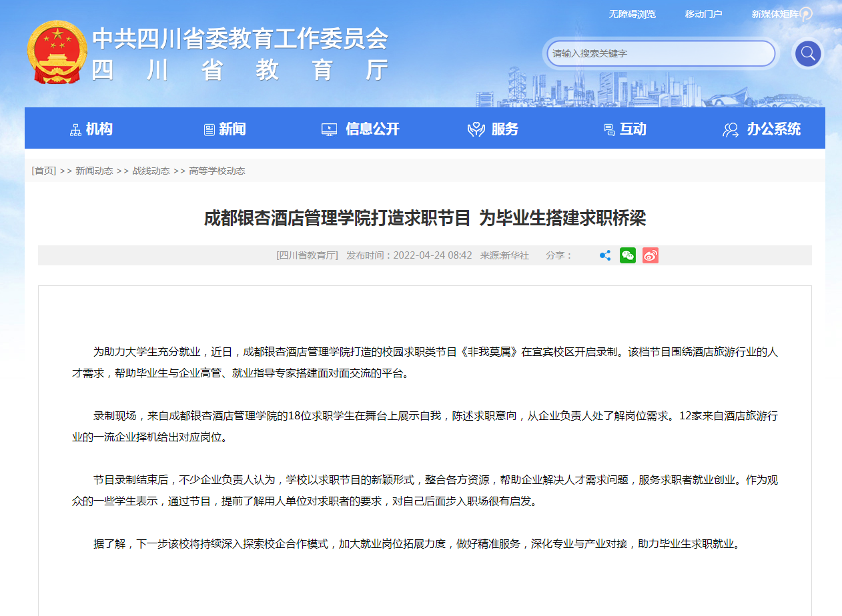842x616 pixels.
Task: Click the 服务 hands icon in navigation
Action: point(476,128)
